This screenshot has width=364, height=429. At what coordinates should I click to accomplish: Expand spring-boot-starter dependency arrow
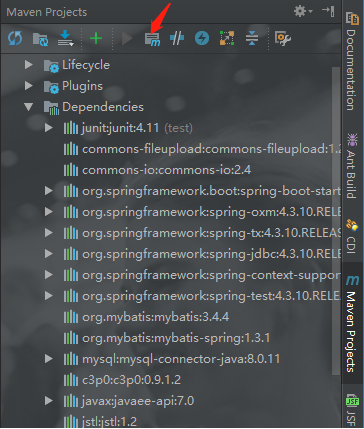49,191
